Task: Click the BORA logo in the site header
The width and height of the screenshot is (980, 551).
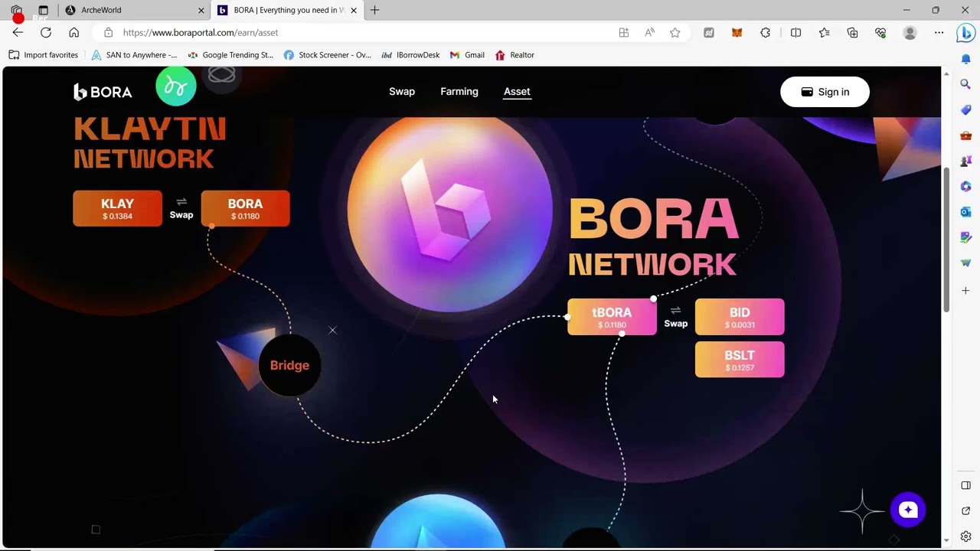Action: (x=103, y=92)
